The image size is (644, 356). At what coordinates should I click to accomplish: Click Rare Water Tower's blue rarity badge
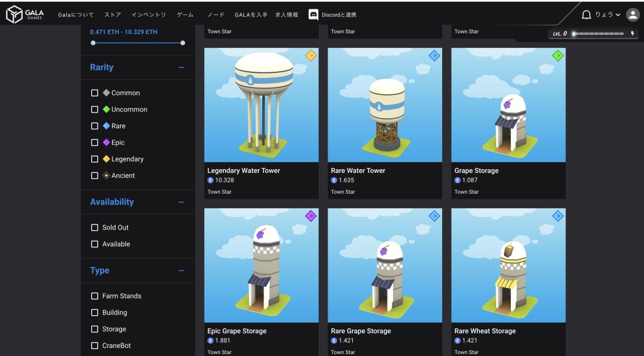434,55
